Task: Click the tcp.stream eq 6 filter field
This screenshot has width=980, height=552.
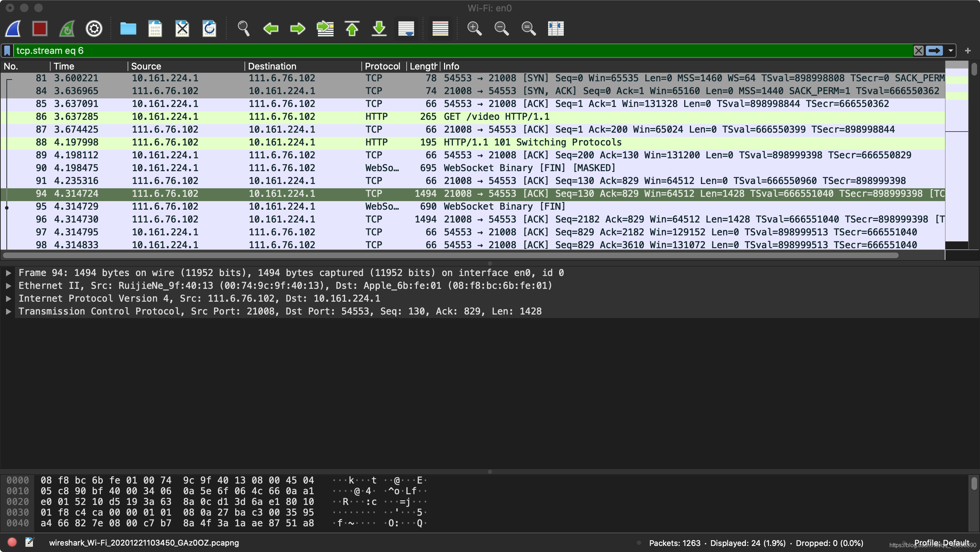Action: (x=463, y=51)
